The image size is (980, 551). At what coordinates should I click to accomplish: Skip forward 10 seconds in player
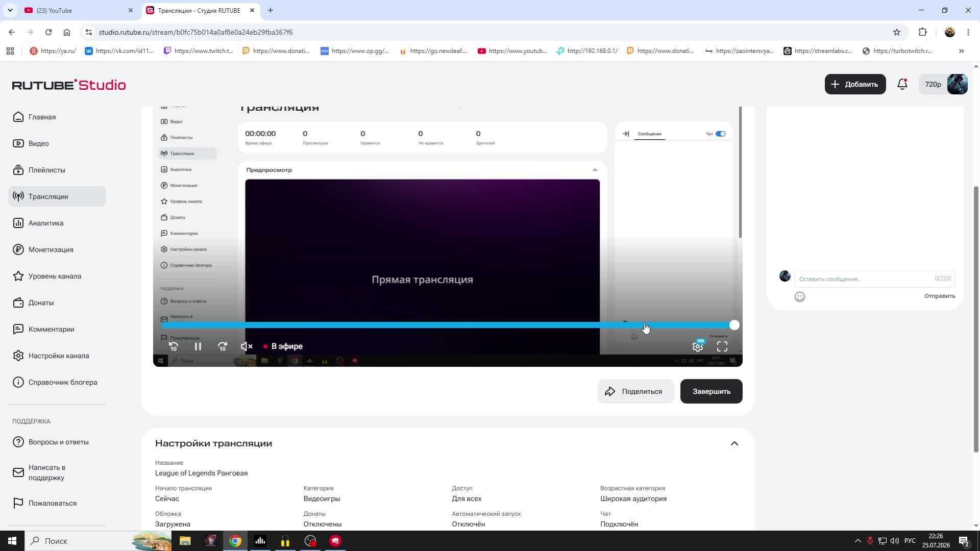223,346
